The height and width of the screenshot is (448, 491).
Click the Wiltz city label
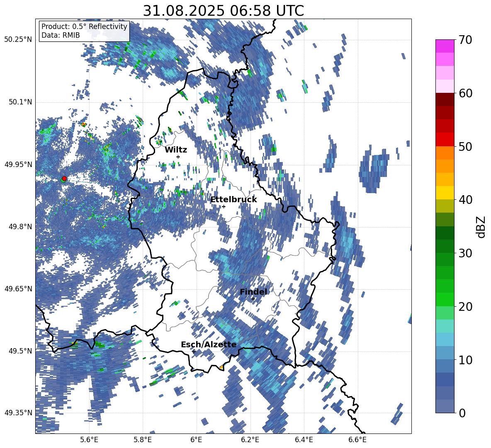tap(176, 150)
